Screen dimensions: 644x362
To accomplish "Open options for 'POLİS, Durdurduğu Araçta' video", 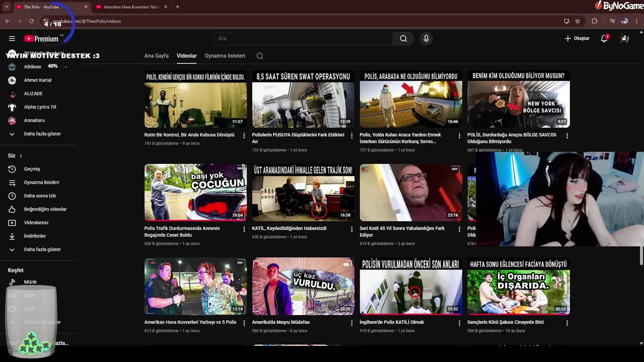I will 567,136.
